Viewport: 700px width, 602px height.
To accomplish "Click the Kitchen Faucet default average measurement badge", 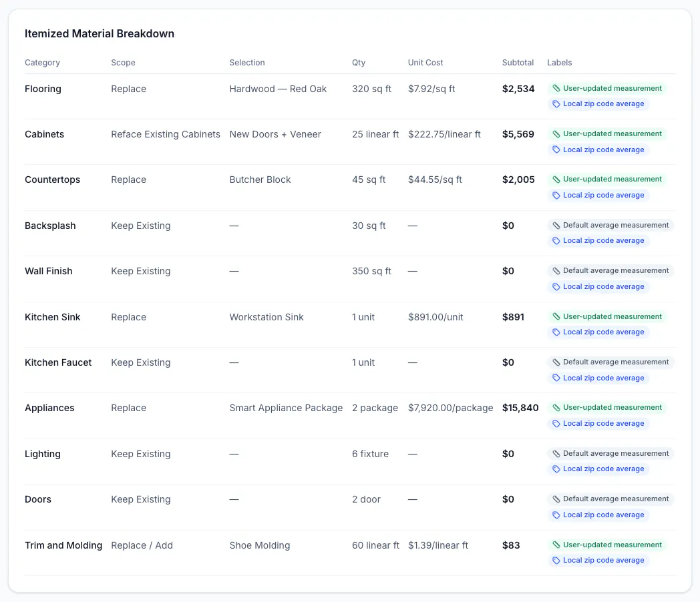I will pyautogui.click(x=610, y=362).
